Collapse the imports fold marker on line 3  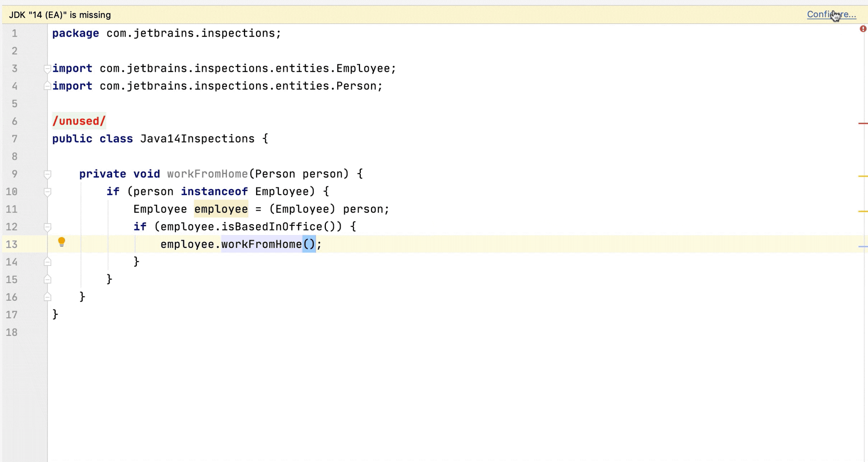tap(47, 68)
